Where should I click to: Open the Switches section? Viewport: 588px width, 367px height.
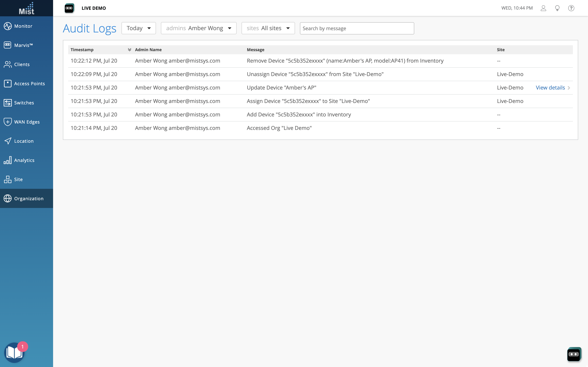point(24,103)
